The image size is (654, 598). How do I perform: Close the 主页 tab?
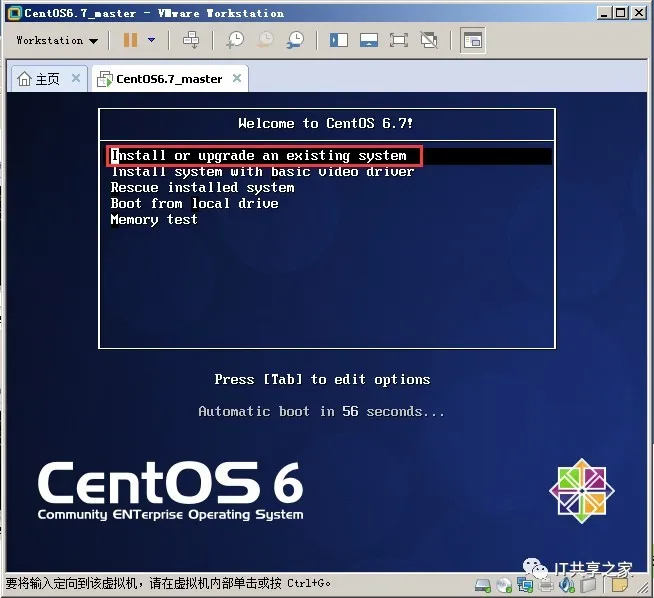[x=76, y=78]
